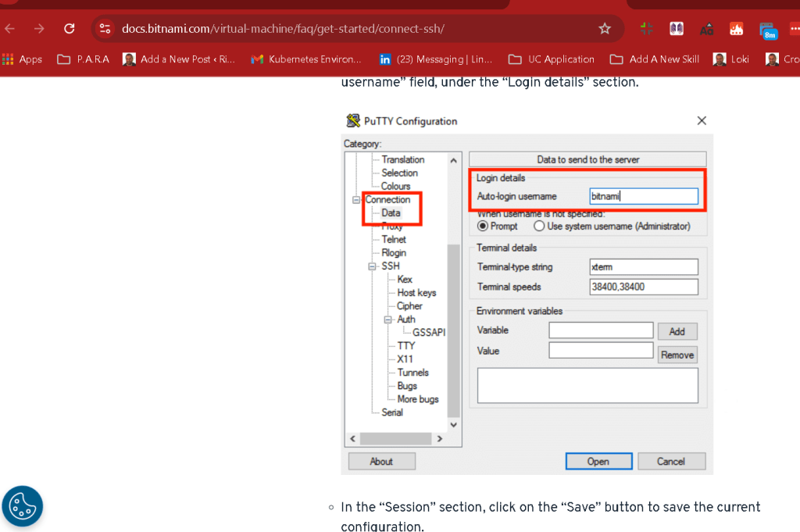Open the blue 8m timer extension
The width and height of the screenshot is (800, 532).
tap(768, 30)
